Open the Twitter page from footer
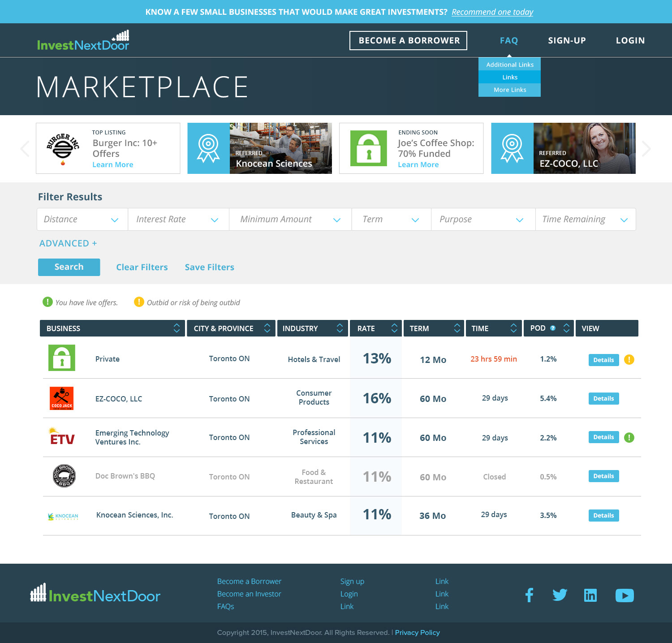The width and height of the screenshot is (672, 643). click(x=560, y=595)
